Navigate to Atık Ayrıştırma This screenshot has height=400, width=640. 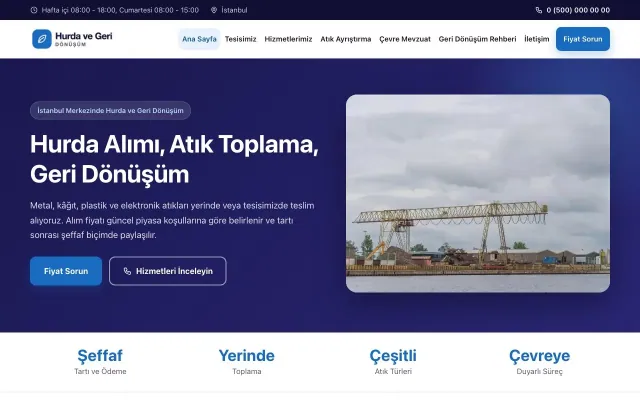(346, 39)
